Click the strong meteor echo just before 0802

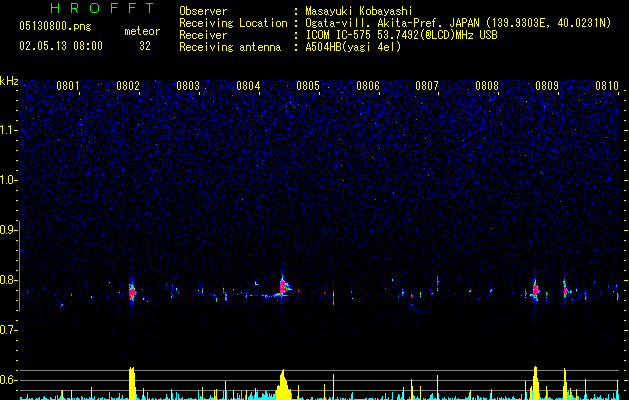(x=132, y=292)
